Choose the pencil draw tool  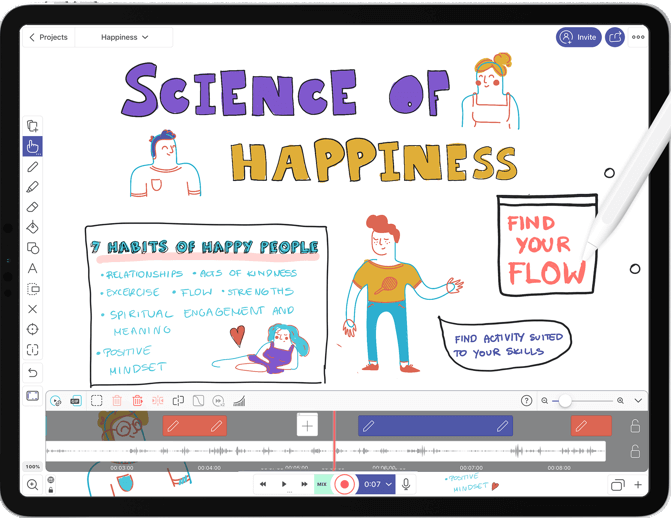33,167
